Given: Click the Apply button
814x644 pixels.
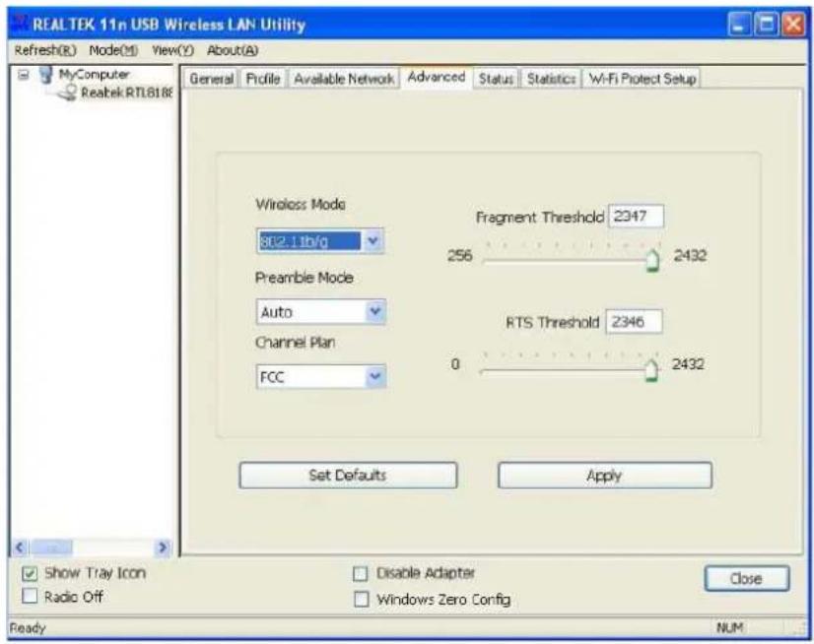Looking at the screenshot, I should 605,476.
